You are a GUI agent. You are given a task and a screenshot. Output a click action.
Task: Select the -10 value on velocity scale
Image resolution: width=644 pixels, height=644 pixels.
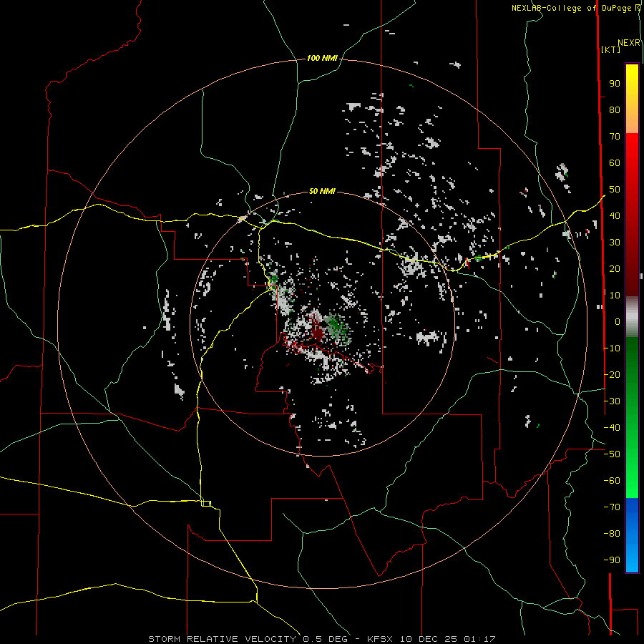(x=612, y=348)
